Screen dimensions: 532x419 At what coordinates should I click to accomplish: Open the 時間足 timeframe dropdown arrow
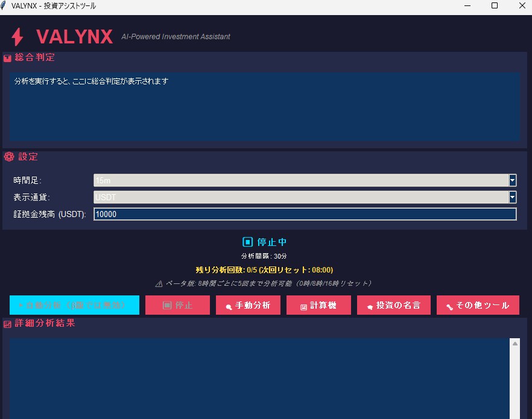(x=512, y=180)
